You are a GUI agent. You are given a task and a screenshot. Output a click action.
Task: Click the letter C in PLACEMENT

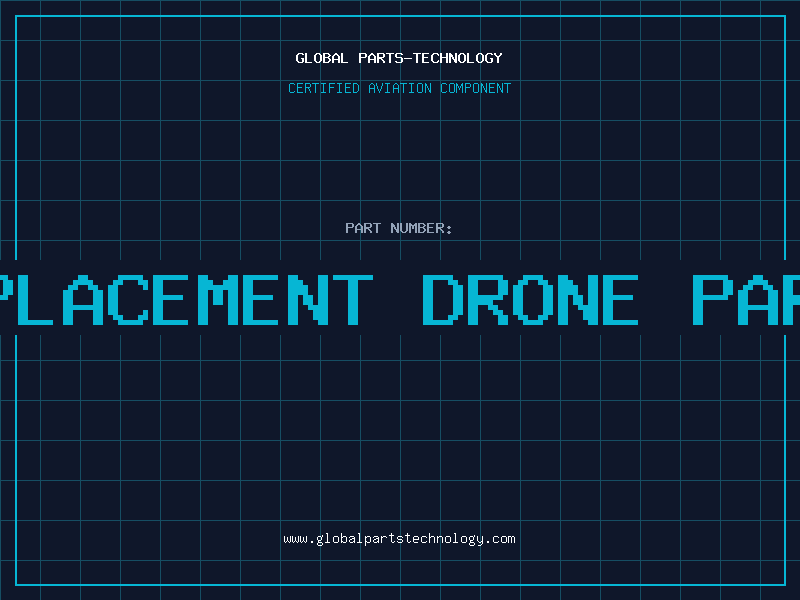(128, 300)
